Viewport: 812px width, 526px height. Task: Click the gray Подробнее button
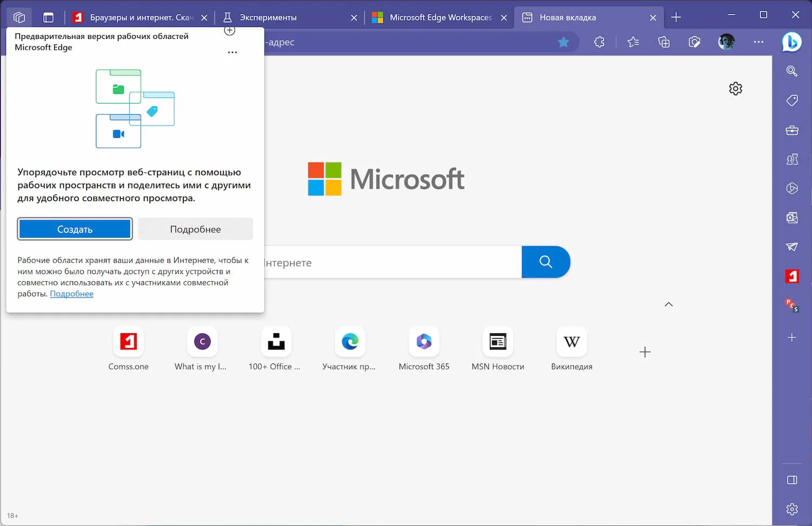tap(195, 229)
